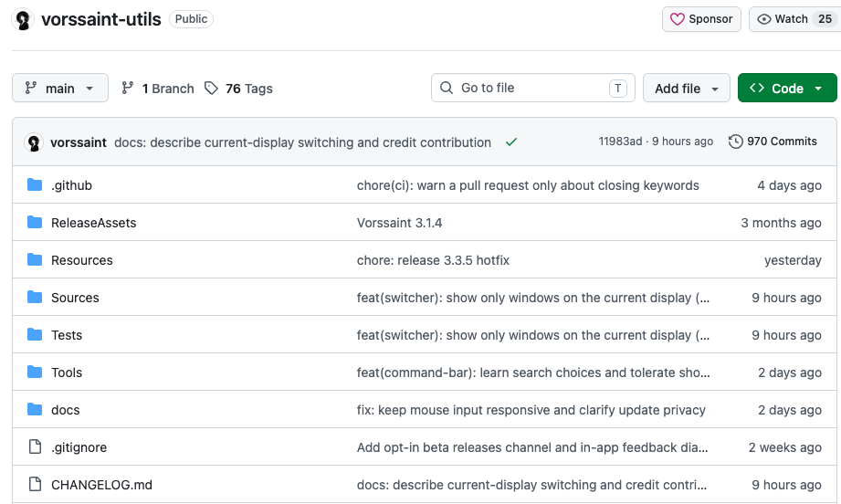Screen dimensions: 841x504
Task: Open latest commit message about current-display switching
Action: coord(302,142)
